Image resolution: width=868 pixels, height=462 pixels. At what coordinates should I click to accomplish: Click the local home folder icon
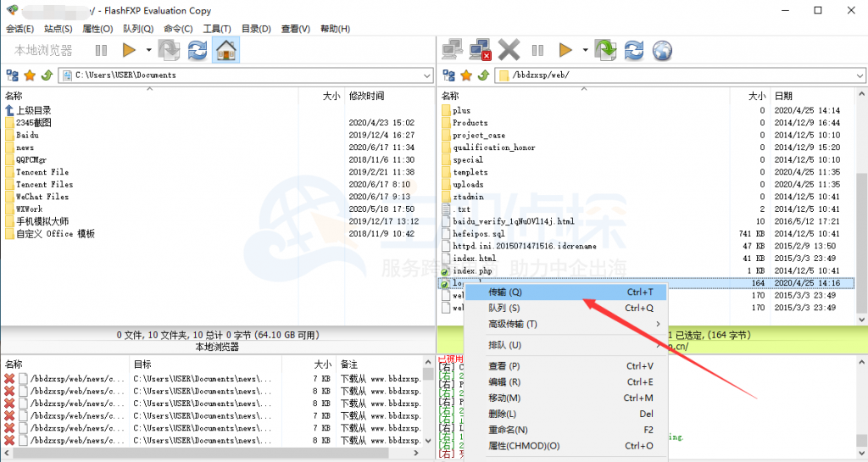pyautogui.click(x=225, y=50)
